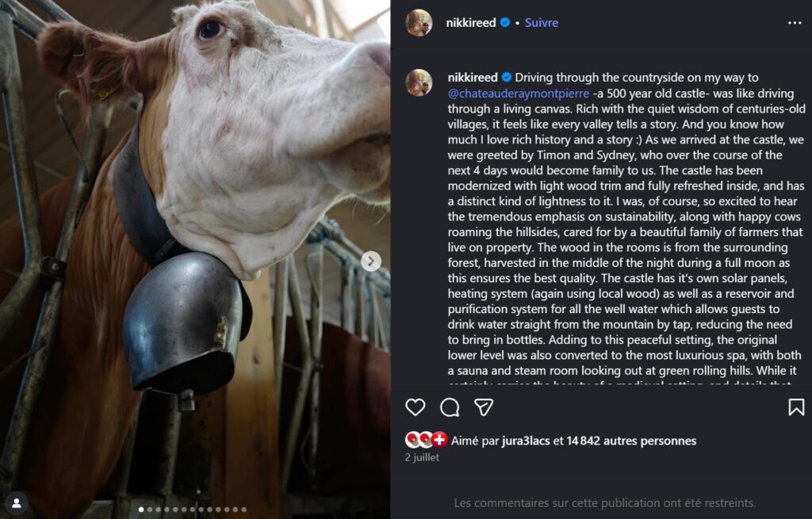This screenshot has height=519, width=812.
Task: Click the verified badge in the post header
Action: coord(504,23)
